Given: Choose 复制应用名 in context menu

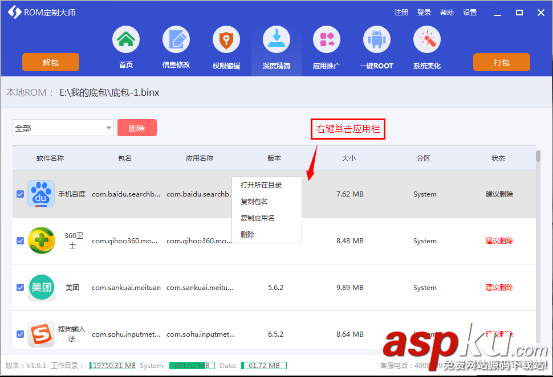Looking at the screenshot, I should [x=257, y=218].
